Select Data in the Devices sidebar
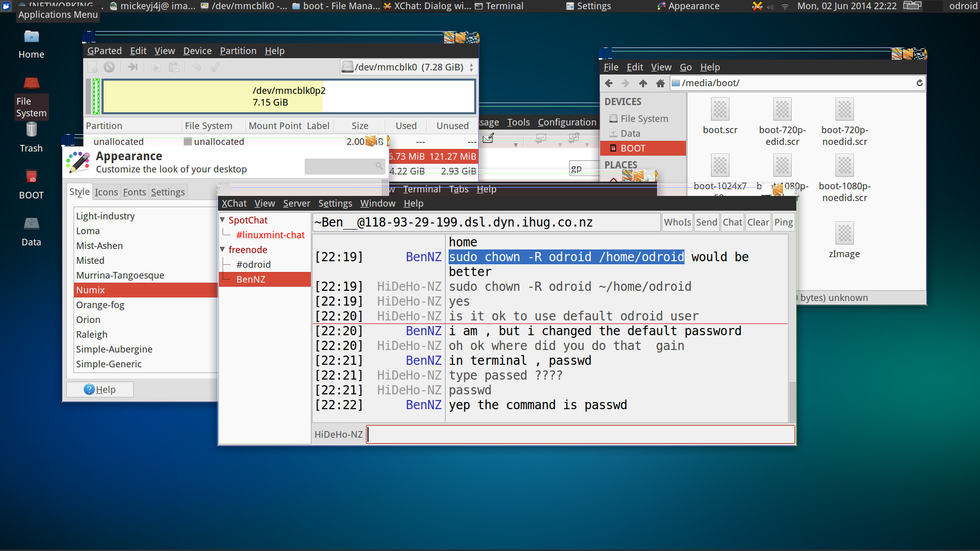The image size is (980, 551). pos(644,133)
